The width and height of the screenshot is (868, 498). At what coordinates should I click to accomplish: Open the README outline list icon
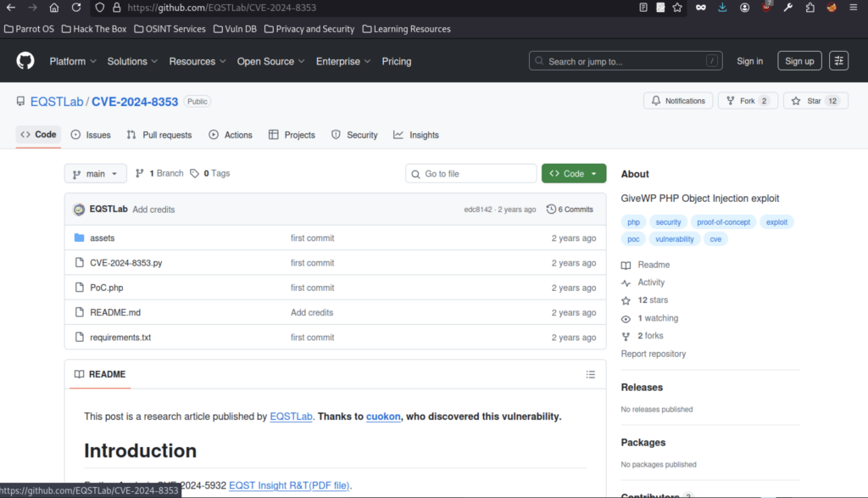590,374
